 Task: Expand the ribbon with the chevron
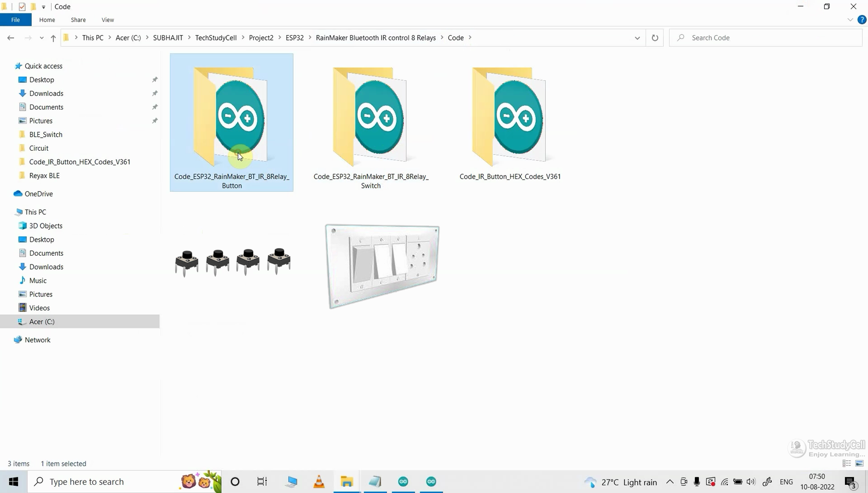coord(850,20)
